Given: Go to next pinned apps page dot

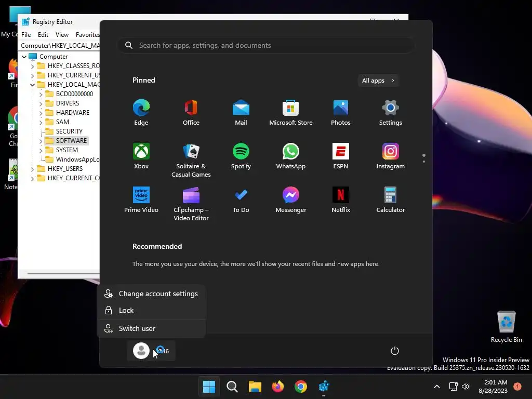Looking at the screenshot, I should click(x=424, y=162).
